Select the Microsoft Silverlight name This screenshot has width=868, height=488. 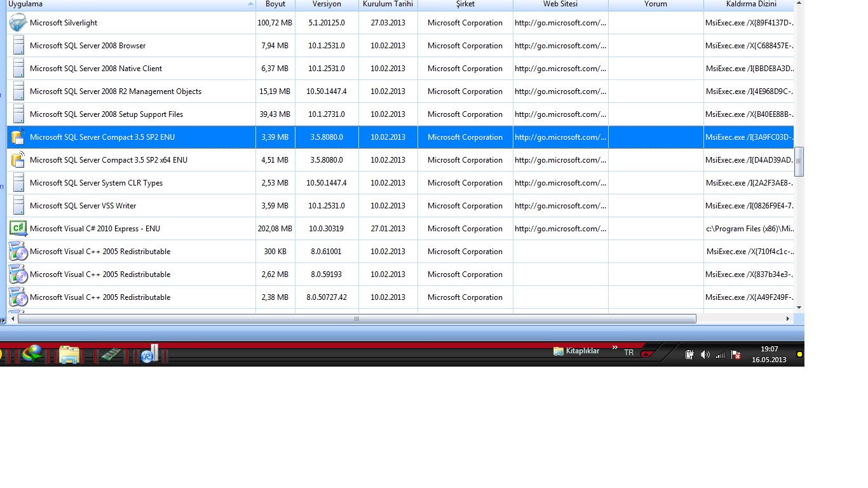pos(64,23)
